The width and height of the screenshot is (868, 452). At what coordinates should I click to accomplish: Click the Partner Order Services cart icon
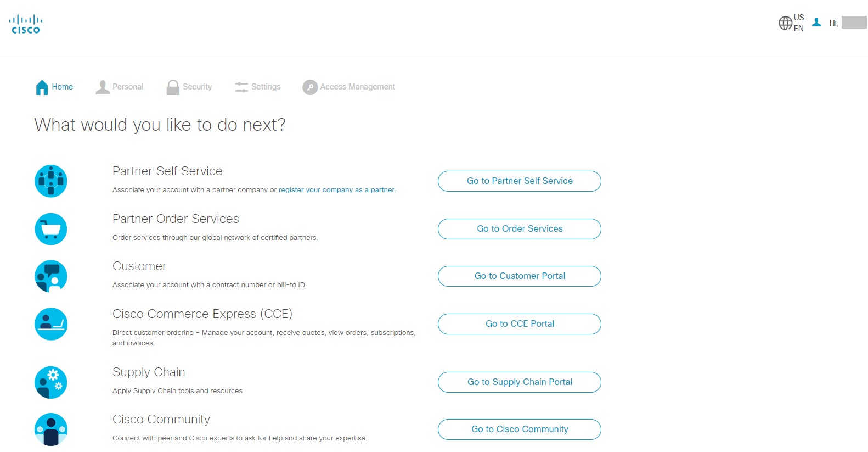click(51, 229)
